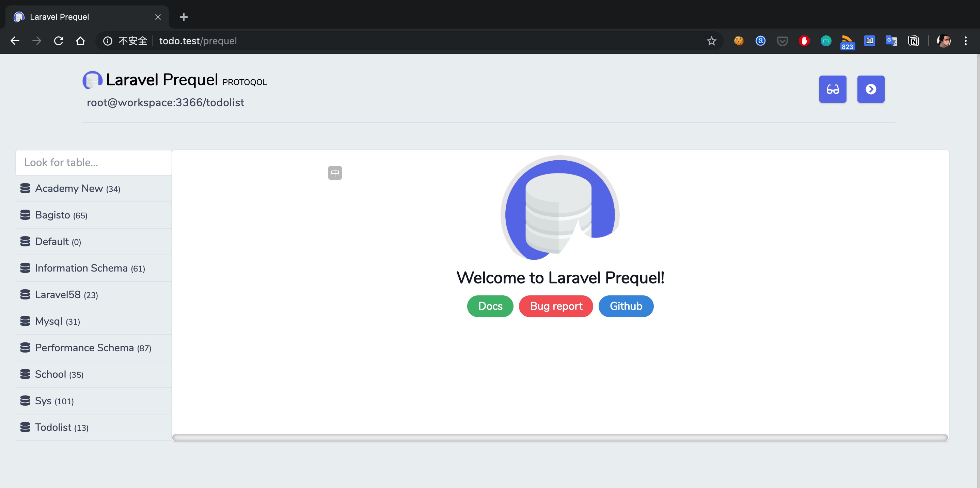The image size is (980, 488).
Task: Click database icon beside Mysql
Action: tap(25, 321)
